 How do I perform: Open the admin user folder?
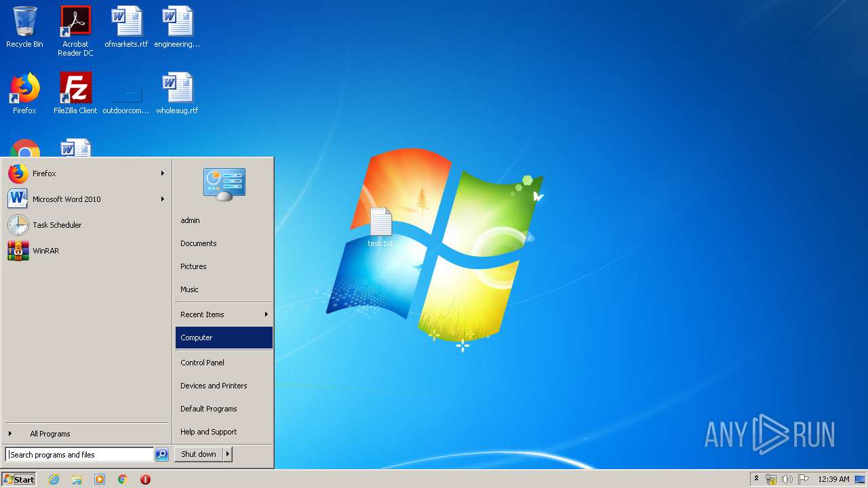(224, 220)
